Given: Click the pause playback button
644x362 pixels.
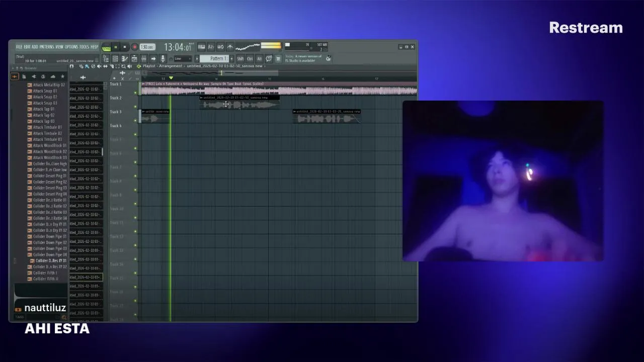Looking at the screenshot, I should click(x=116, y=47).
